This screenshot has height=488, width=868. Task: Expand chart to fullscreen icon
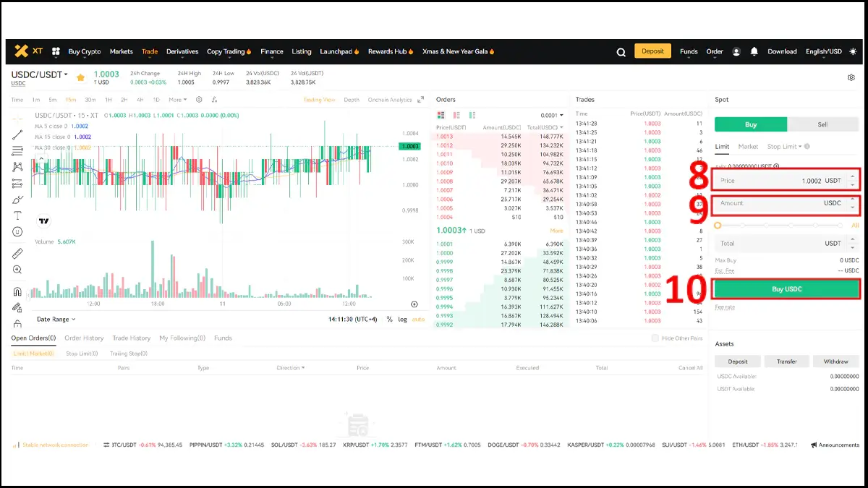point(421,100)
